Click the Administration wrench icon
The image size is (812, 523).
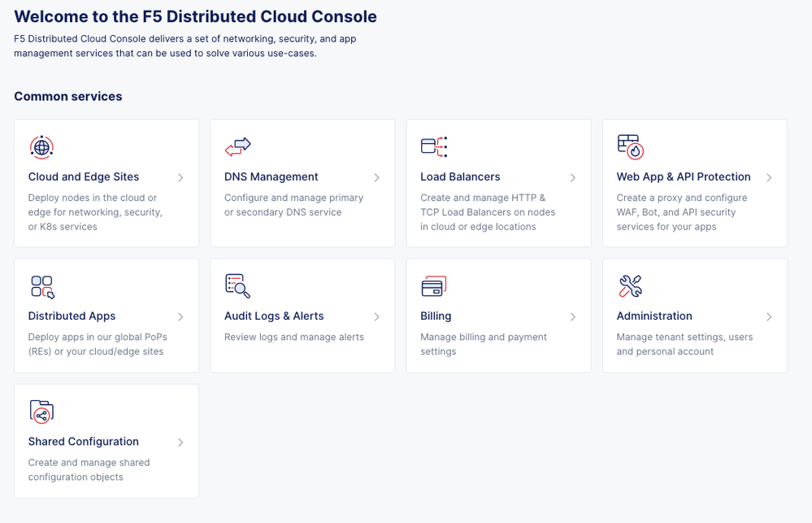(x=630, y=286)
